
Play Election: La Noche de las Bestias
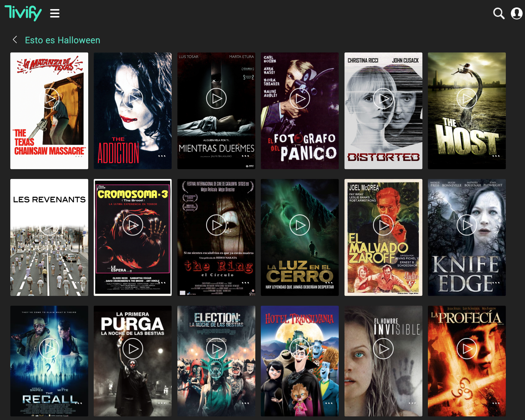pos(216,349)
